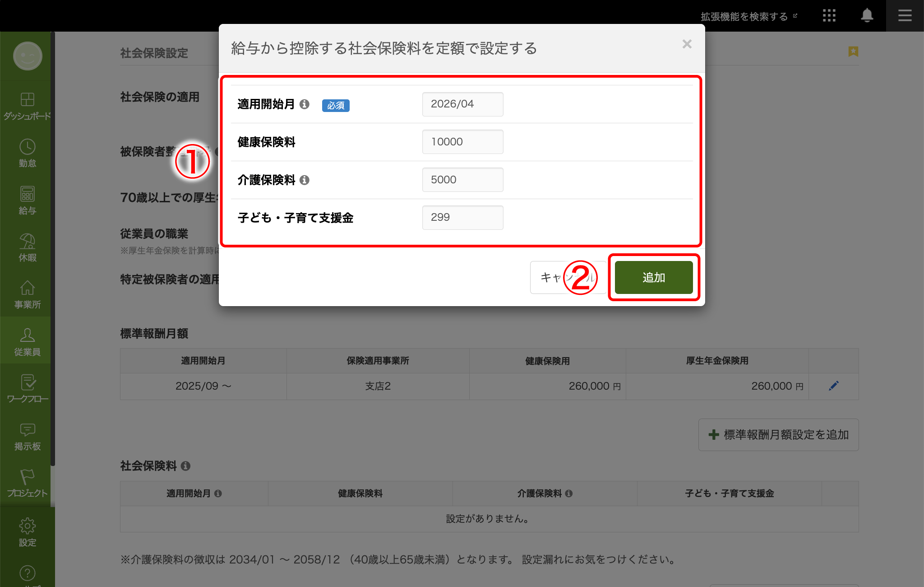
Task: Click the yellow bookmark icon
Action: 853,52
